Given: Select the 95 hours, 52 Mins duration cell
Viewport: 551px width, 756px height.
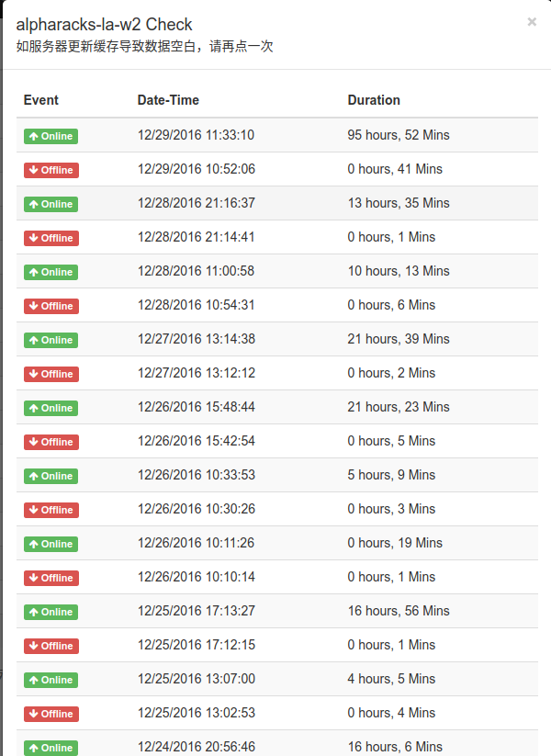Looking at the screenshot, I should 399,135.
